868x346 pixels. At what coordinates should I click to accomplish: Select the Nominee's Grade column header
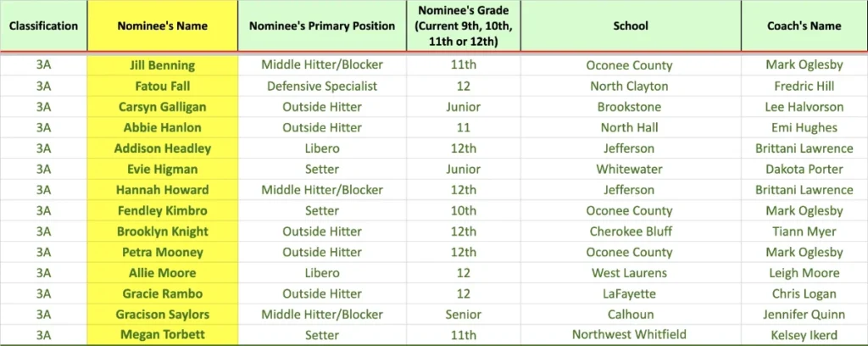(x=463, y=26)
